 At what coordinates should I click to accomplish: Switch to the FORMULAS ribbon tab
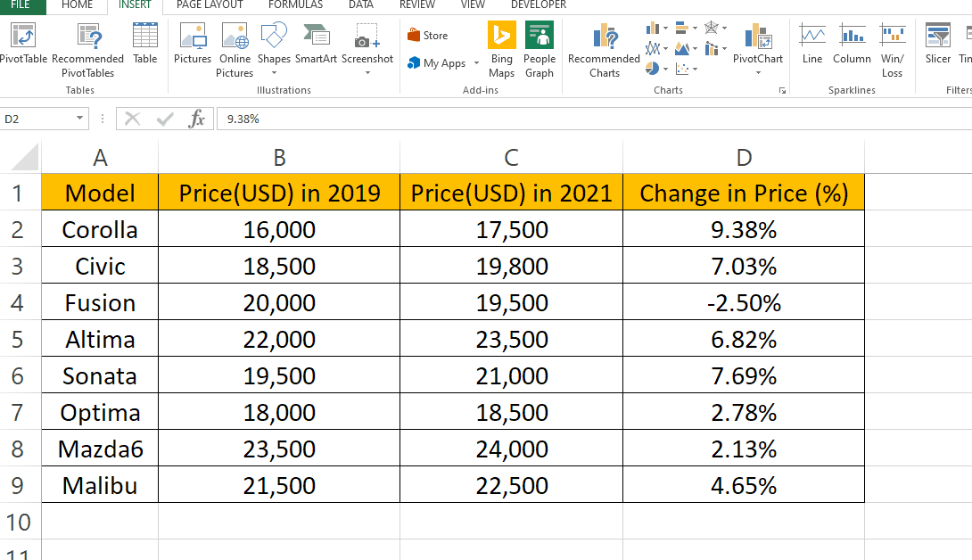296,7
